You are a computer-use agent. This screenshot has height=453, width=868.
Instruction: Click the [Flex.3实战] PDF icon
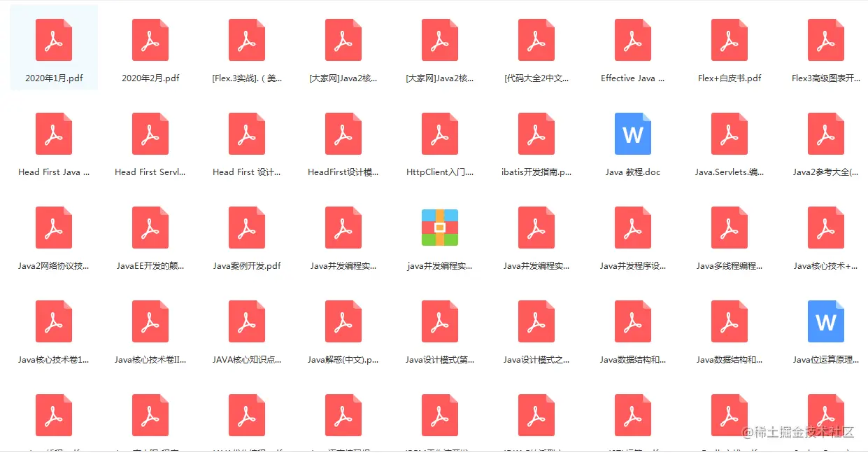[247, 40]
